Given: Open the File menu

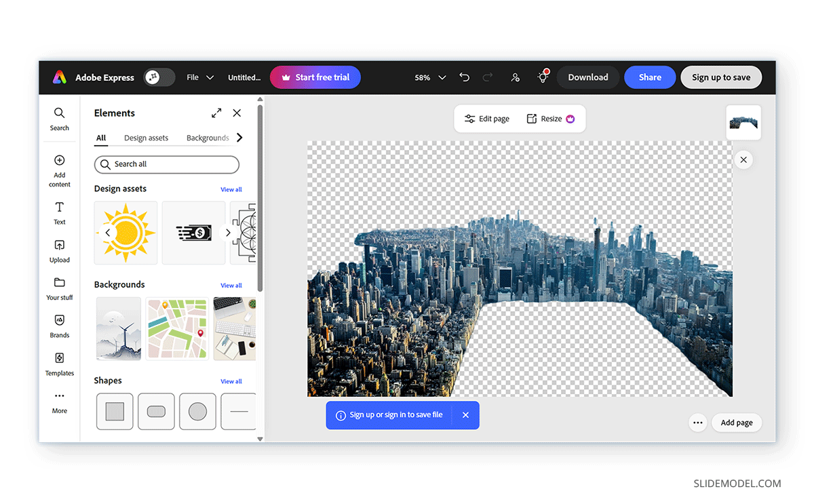Looking at the screenshot, I should pos(200,77).
